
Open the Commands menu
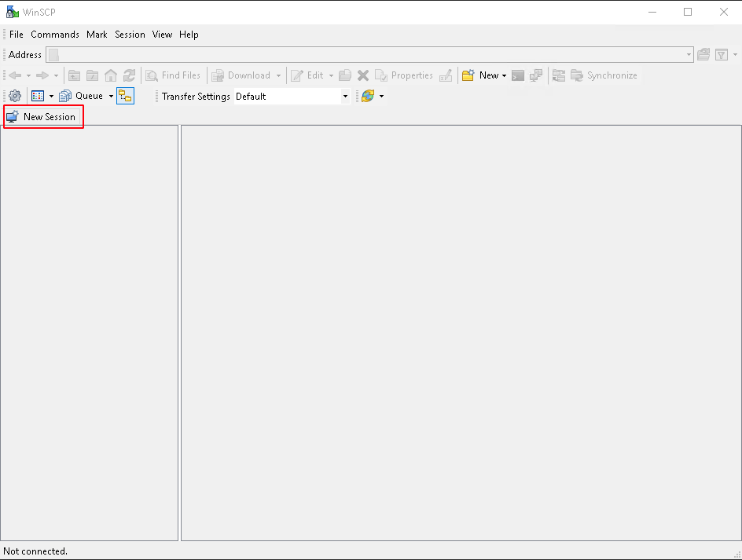tap(55, 35)
